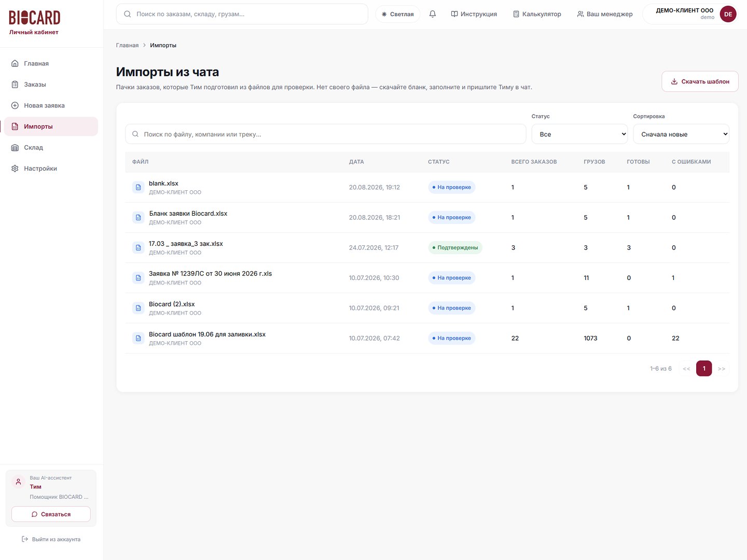Open Склад in sidebar

[x=51, y=147]
